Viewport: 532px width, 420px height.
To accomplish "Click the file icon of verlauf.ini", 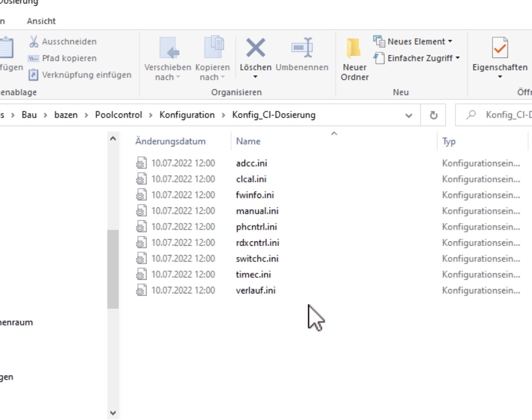I will [141, 291].
